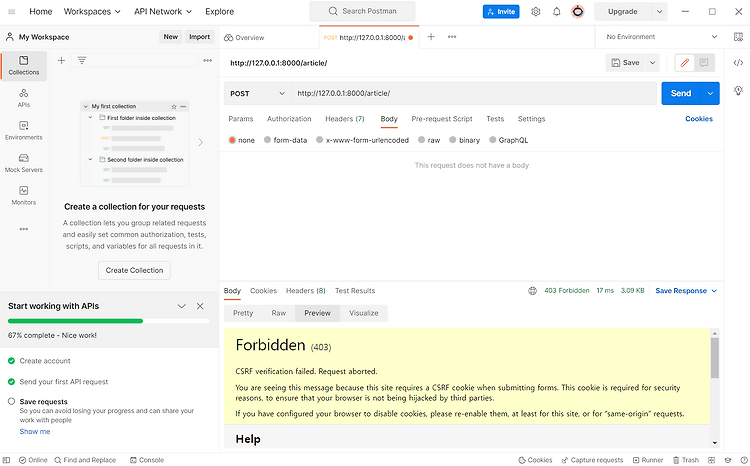The image size is (750, 466).
Task: Open Environments in the sidebar
Action: click(x=24, y=131)
